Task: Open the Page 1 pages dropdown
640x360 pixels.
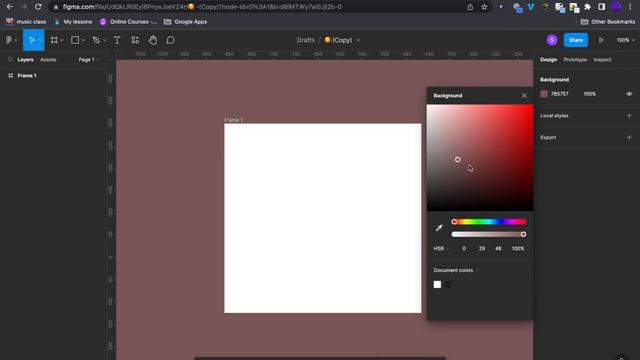Action: [x=89, y=60]
